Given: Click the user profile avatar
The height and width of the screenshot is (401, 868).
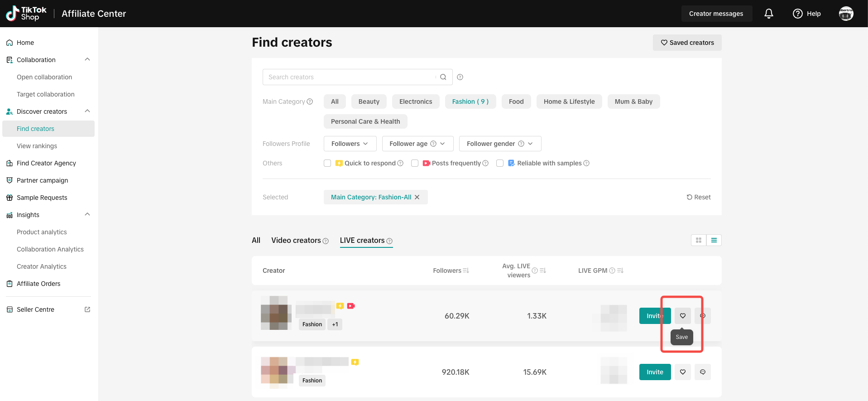Looking at the screenshot, I should pyautogui.click(x=846, y=14).
